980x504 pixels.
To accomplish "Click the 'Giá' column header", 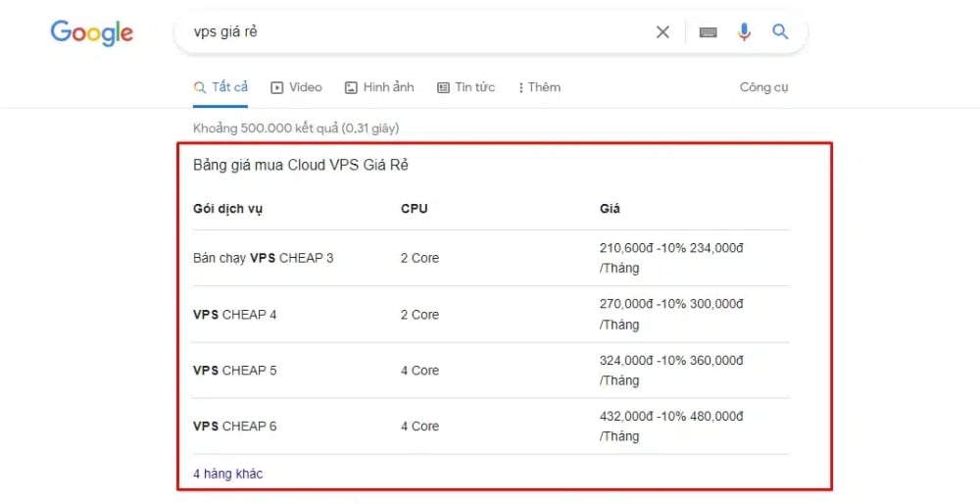I will (x=610, y=209).
